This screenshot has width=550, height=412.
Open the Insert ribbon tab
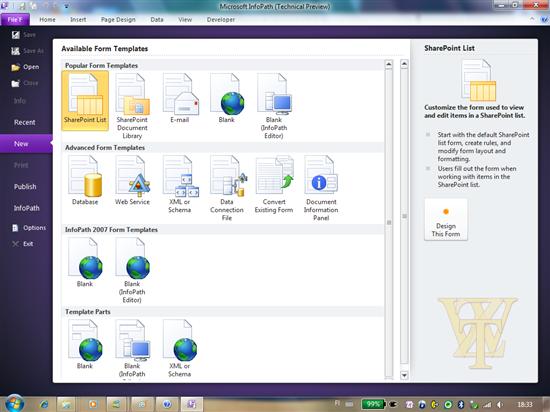78,20
